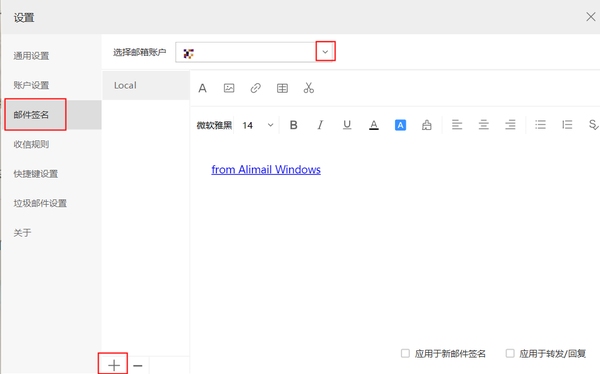
Task: Insert an image into the signature
Action: point(229,88)
